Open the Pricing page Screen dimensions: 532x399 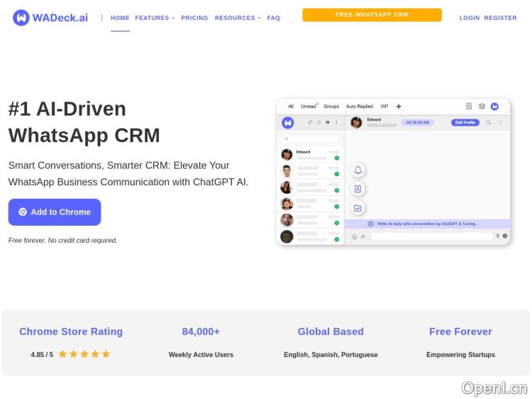(x=194, y=18)
